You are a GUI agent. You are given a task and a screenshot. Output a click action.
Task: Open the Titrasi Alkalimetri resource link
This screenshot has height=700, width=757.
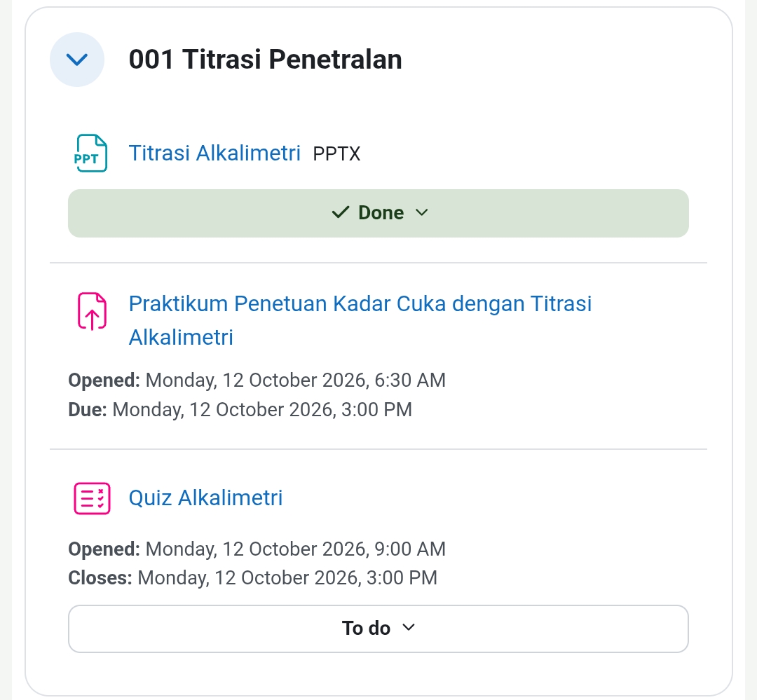[x=214, y=153]
